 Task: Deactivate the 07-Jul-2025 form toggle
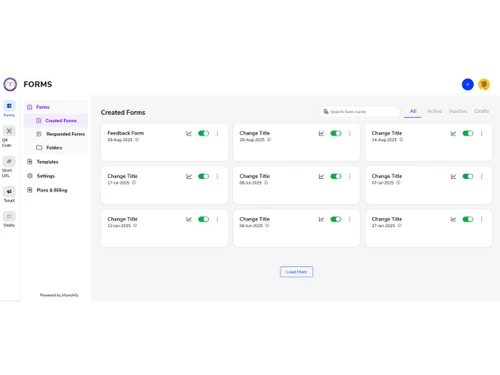tap(468, 176)
